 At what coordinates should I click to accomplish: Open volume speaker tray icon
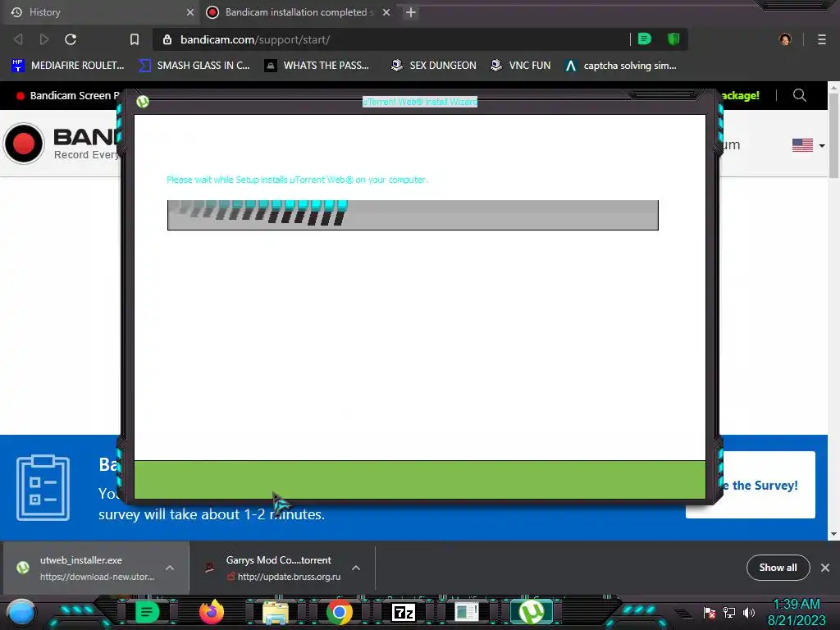point(749,613)
